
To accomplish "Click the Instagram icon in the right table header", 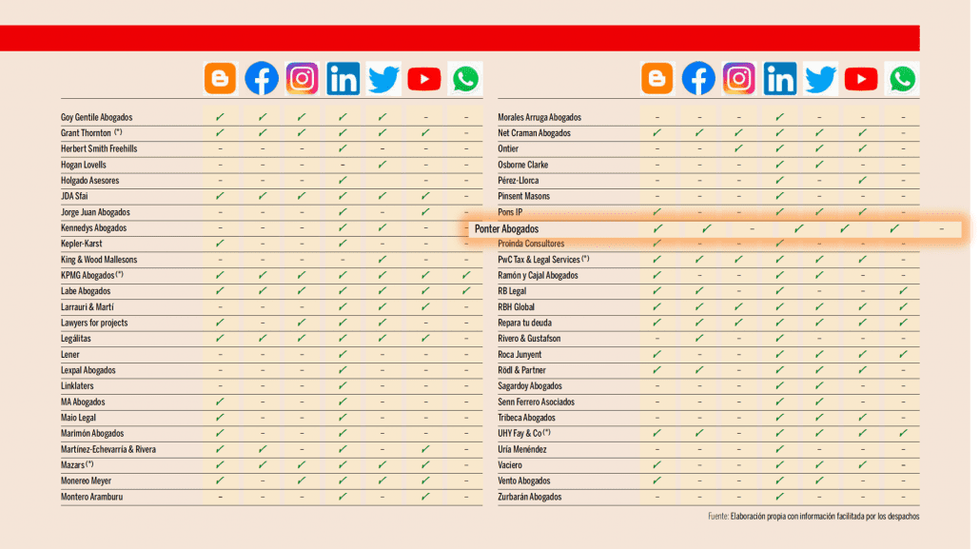I will (x=739, y=79).
